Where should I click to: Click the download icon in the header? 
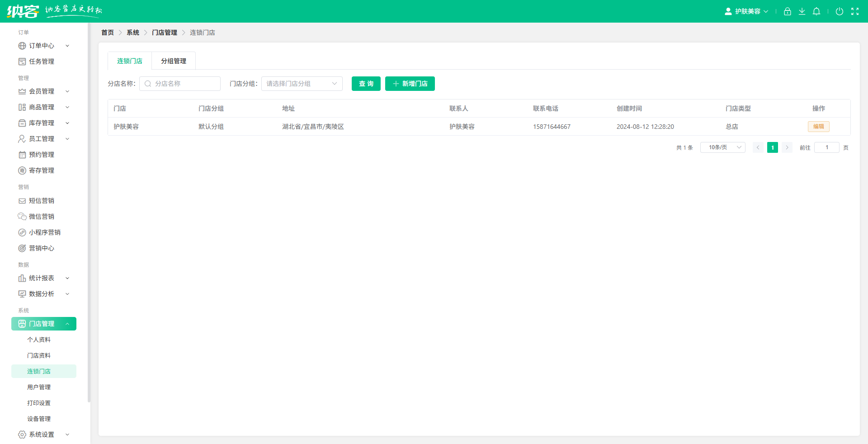point(802,11)
